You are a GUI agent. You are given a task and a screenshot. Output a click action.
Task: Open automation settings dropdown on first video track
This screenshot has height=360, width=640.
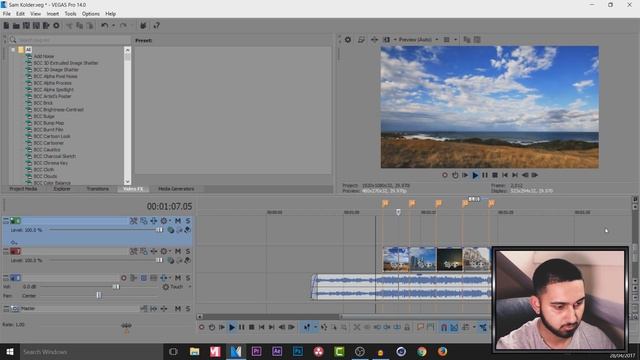(x=171, y=221)
